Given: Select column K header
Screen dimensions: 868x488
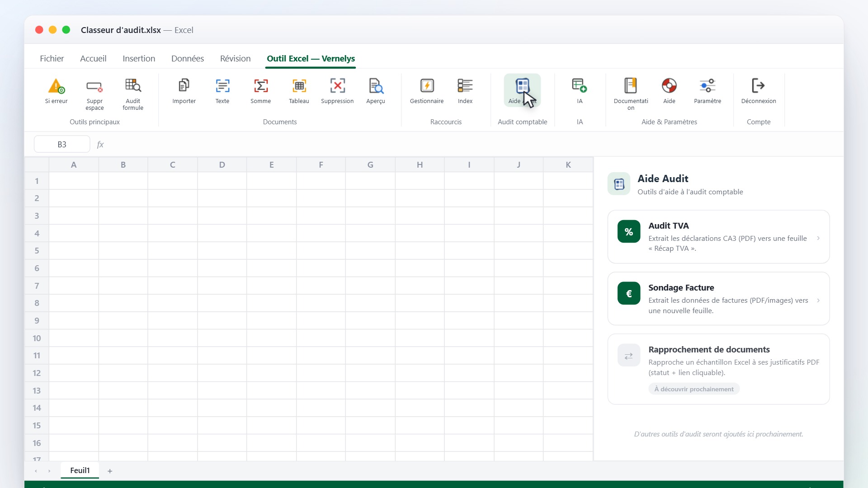Looking at the screenshot, I should coord(568,165).
